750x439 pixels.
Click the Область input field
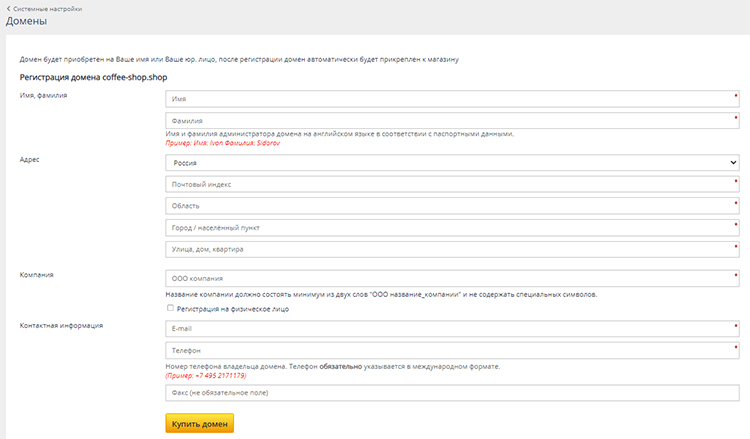click(451, 205)
